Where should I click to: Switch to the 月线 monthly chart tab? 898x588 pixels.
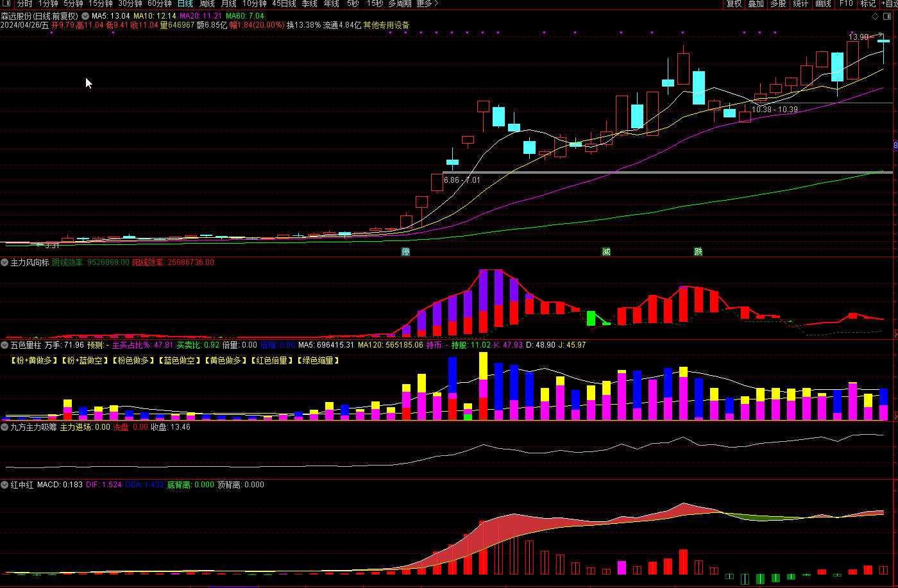[x=228, y=4]
